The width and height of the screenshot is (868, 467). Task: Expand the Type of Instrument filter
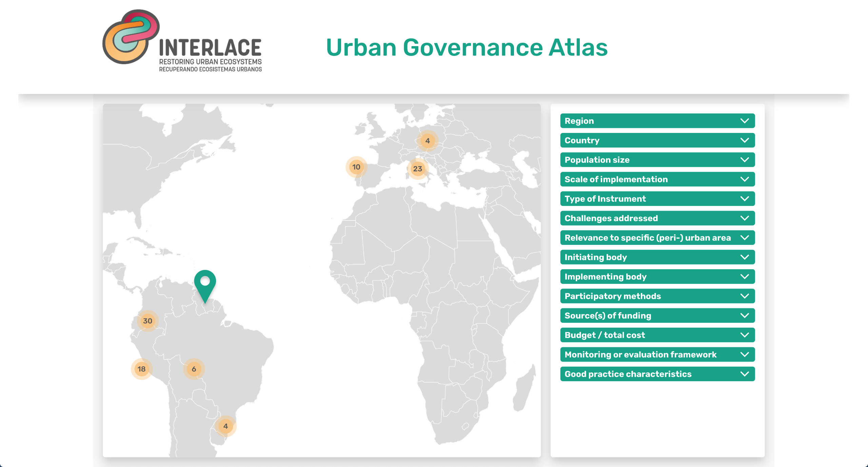click(x=657, y=199)
